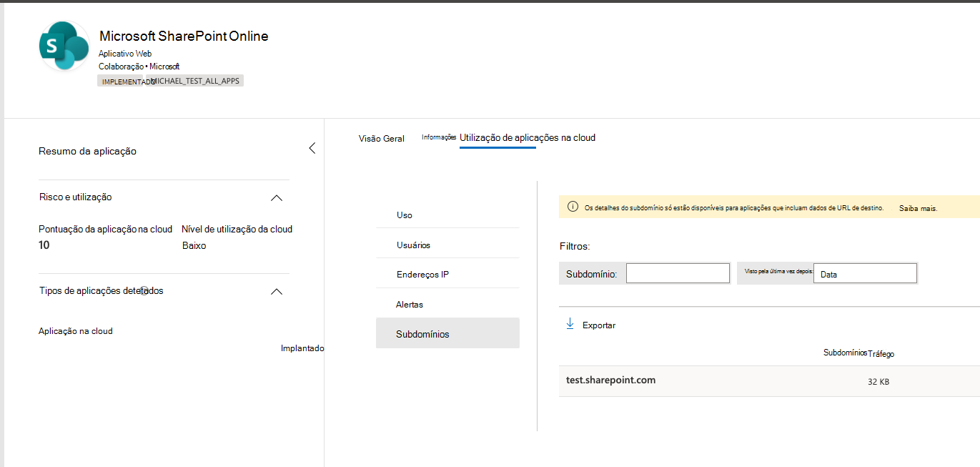Click the info icon beside Tipos de aplicações

click(x=144, y=290)
